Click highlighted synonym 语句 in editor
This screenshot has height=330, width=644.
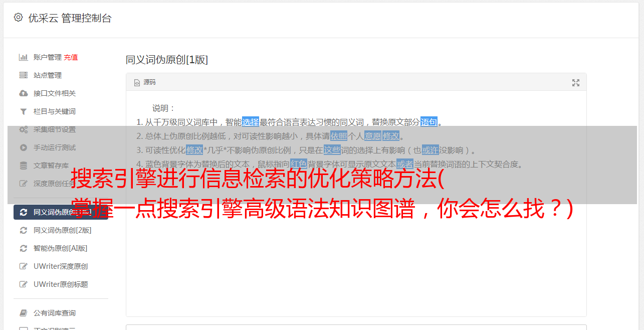pyautogui.click(x=429, y=122)
